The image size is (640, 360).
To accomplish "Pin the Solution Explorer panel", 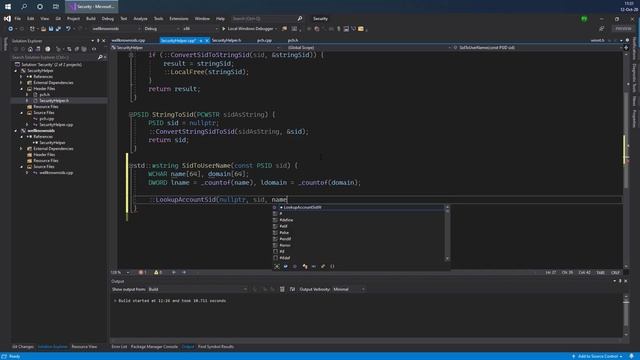I will click(98, 41).
